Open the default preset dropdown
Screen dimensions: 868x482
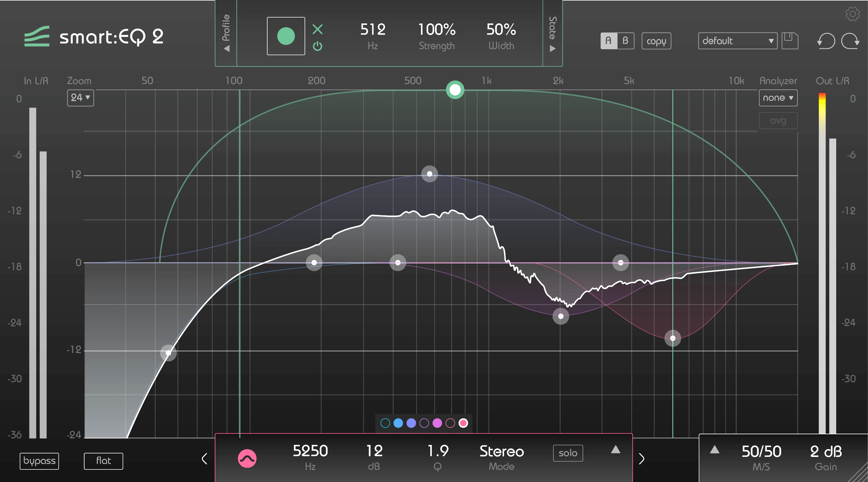[737, 41]
